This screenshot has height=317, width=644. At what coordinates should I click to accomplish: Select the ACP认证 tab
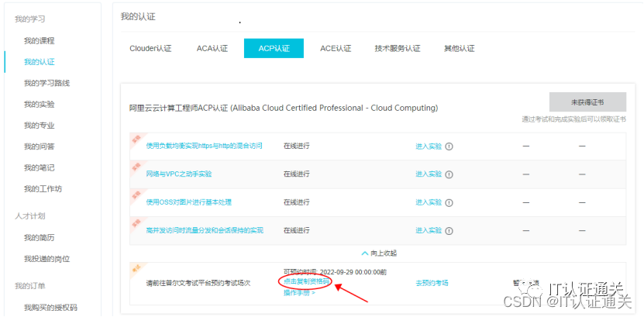coord(274,49)
